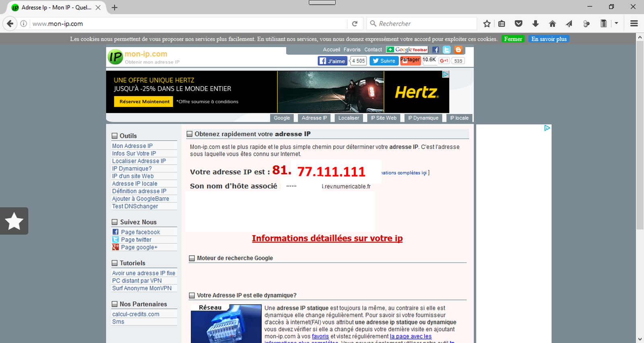Open the Blogger icon in header
This screenshot has height=343, width=644.
pos(458,50)
